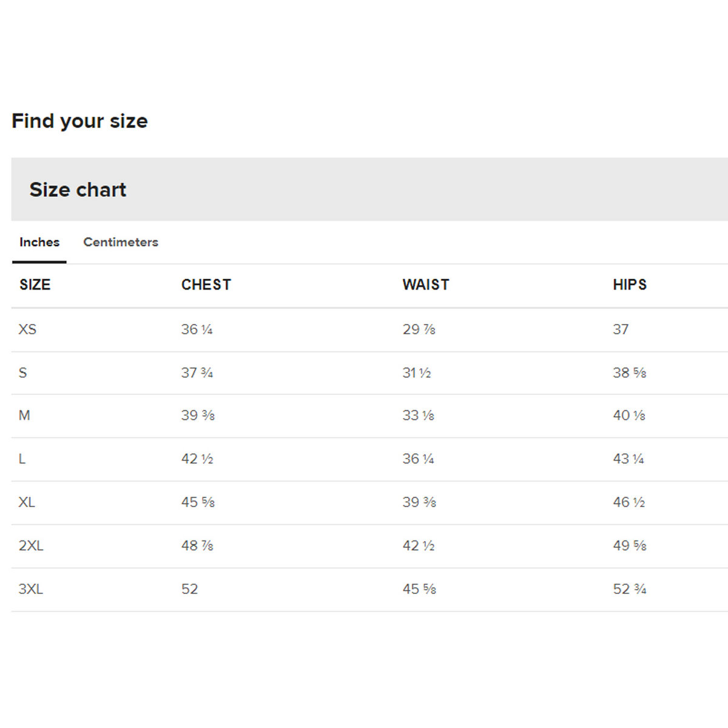728x728 pixels.
Task: Select the 2XL size row label
Action: tap(31, 545)
